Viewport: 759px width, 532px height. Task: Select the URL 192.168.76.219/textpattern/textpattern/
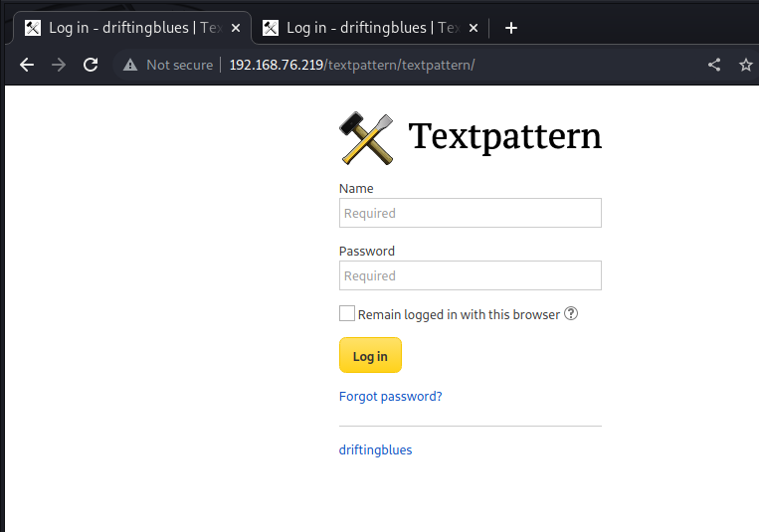tap(352, 65)
